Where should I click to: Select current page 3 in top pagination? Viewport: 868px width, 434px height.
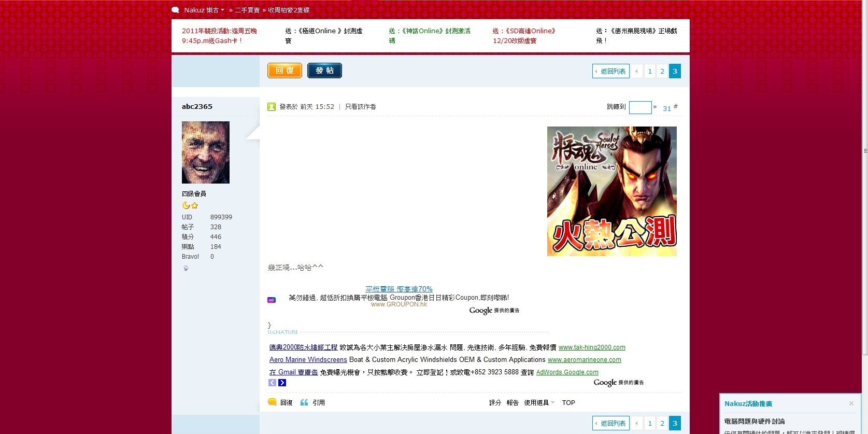coord(675,71)
